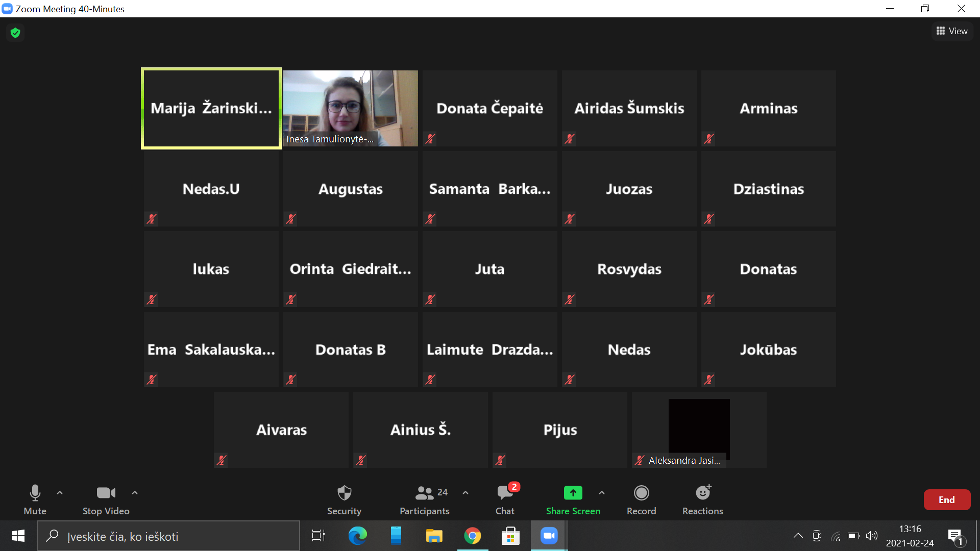This screenshot has height=551, width=980.
Task: Open the Zoom app in the taskbar
Action: (549, 536)
